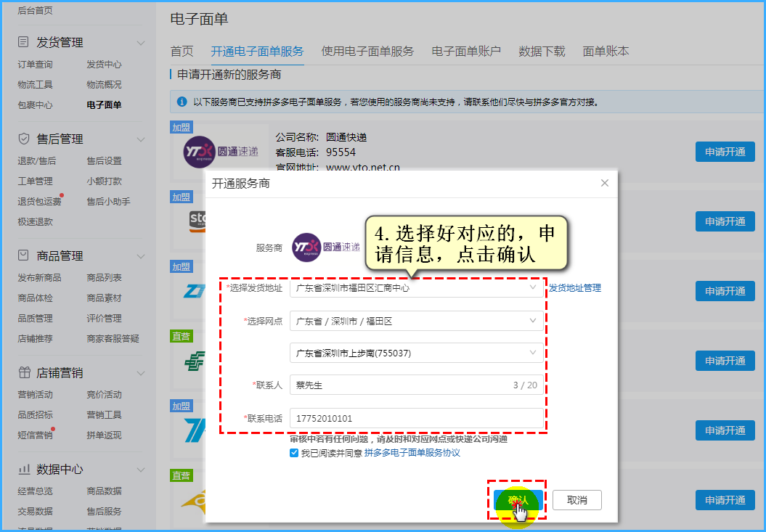
Task: Open 小额打款 in the sidebar
Action: coord(104,181)
